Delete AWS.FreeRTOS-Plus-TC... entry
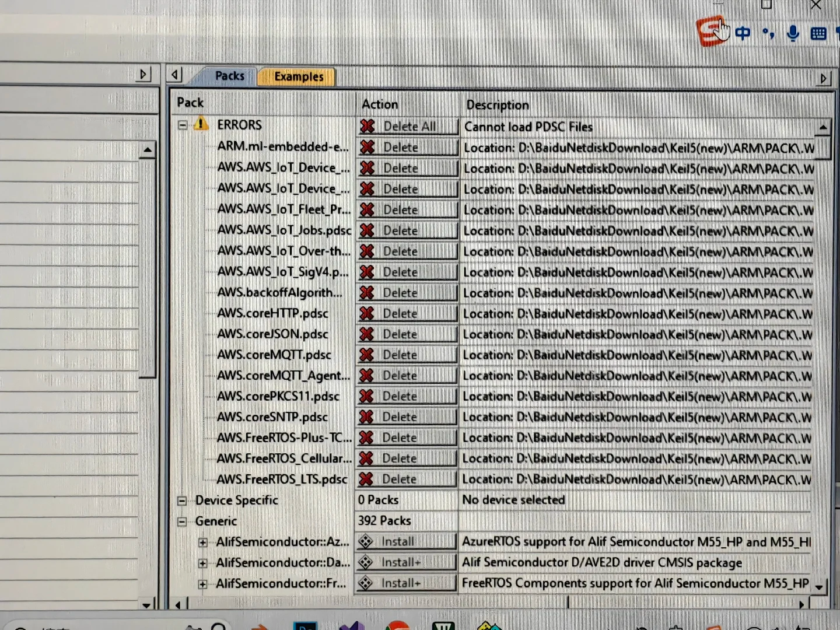840x630 pixels. (407, 437)
